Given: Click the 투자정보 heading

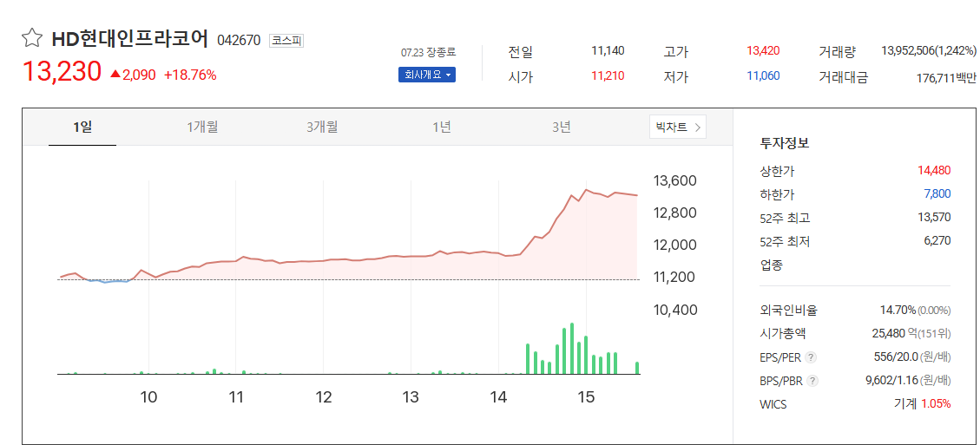Looking at the screenshot, I should [x=785, y=143].
